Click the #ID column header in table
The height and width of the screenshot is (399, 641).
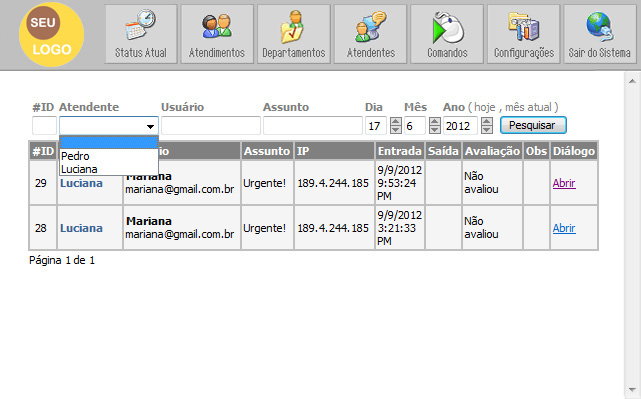coord(43,151)
